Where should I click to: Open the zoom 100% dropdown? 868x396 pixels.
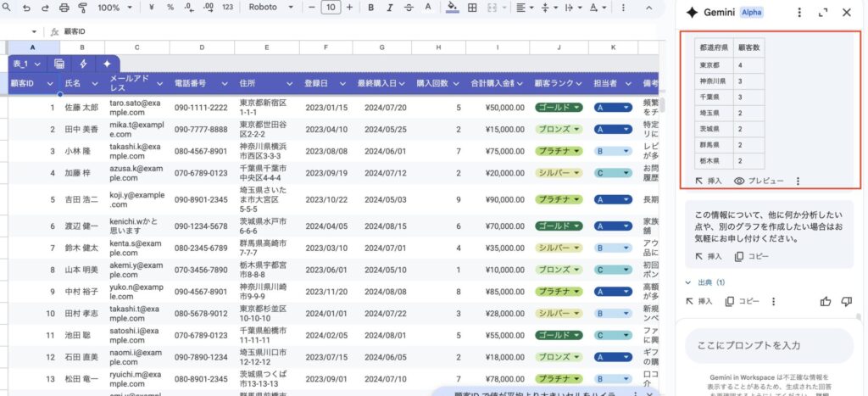(x=115, y=8)
